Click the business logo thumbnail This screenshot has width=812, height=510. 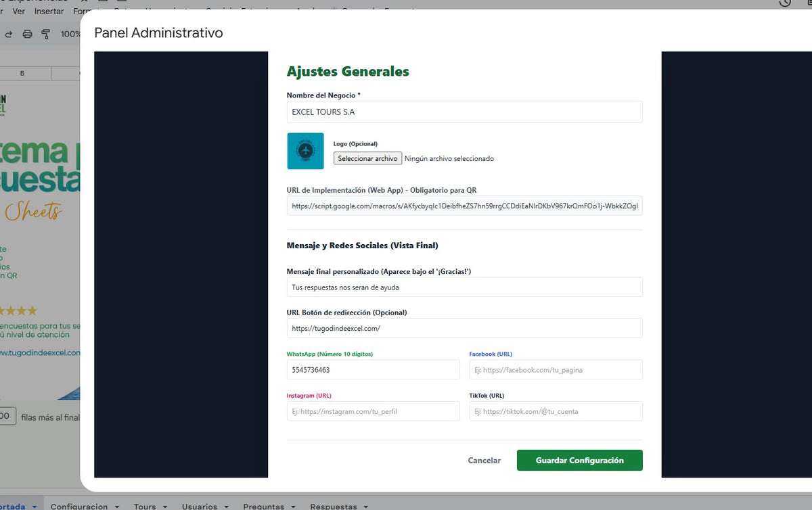[x=305, y=151]
